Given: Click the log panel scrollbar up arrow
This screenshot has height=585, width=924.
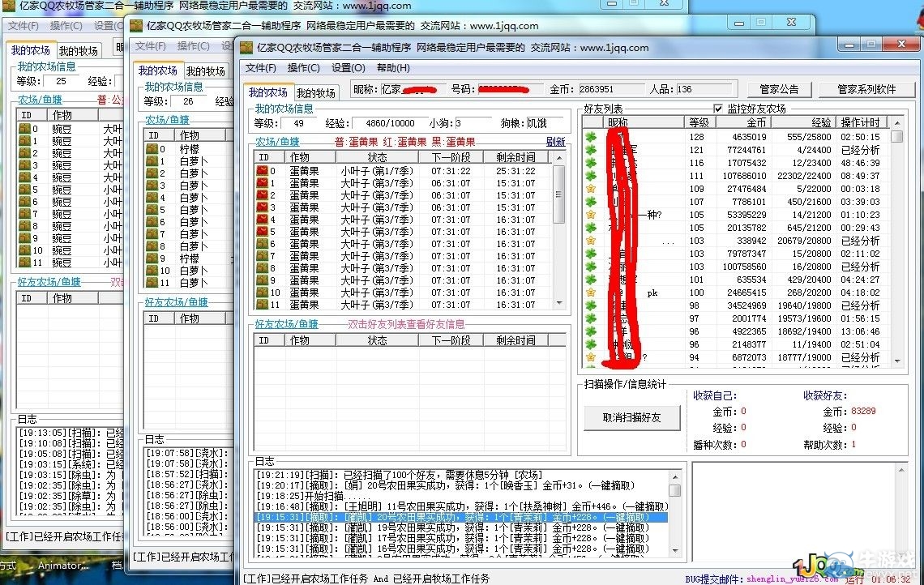Looking at the screenshot, I should tap(675, 476).
